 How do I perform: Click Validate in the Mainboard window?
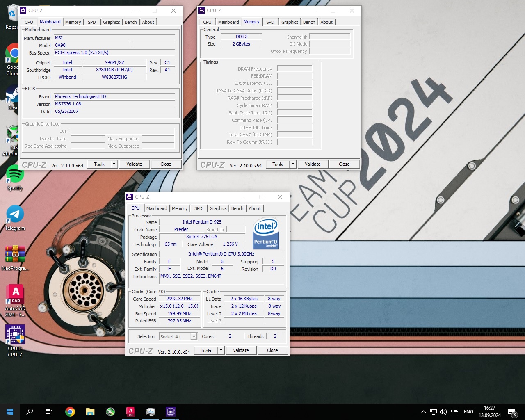pos(134,164)
